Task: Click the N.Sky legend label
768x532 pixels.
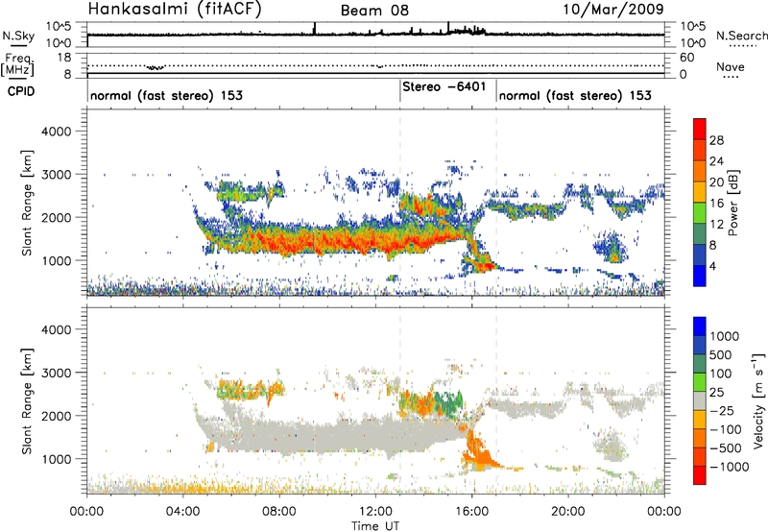Action: [18, 36]
